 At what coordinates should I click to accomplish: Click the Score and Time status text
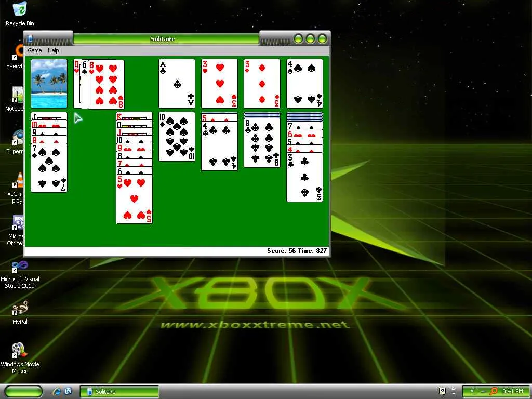(297, 251)
